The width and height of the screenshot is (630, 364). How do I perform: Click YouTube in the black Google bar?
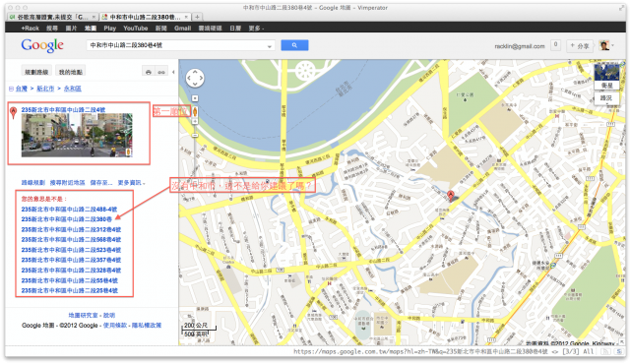click(136, 29)
